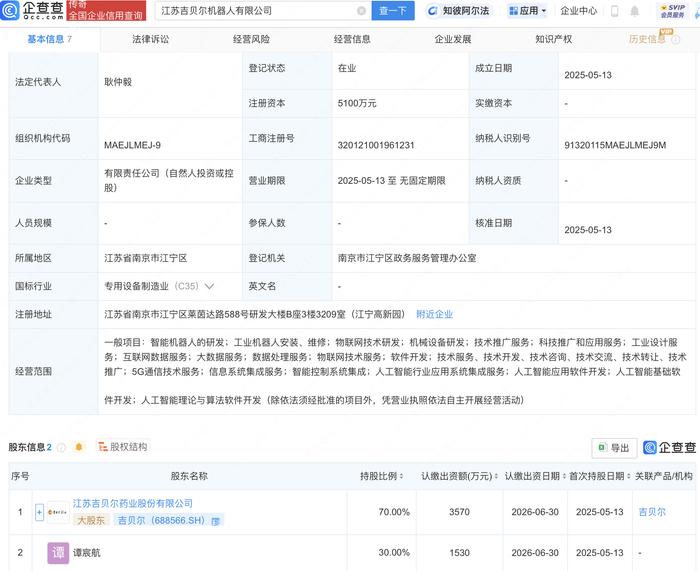Click 导出 export button
Image resolution: width=700 pixels, height=571 pixels.
coord(614,448)
